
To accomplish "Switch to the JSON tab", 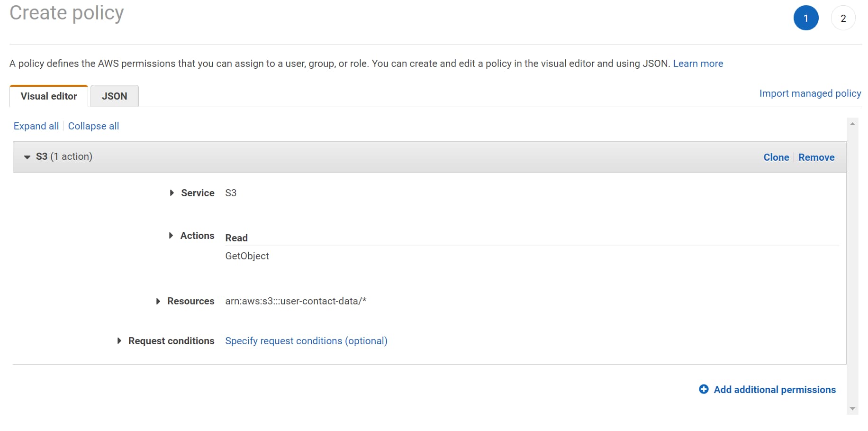I will tap(115, 96).
